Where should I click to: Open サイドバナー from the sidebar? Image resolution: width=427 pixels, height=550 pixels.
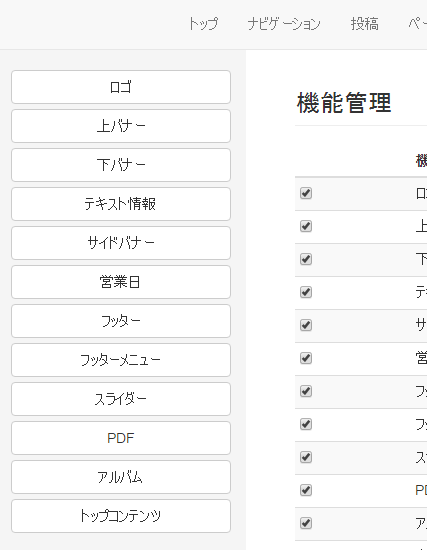click(121, 243)
